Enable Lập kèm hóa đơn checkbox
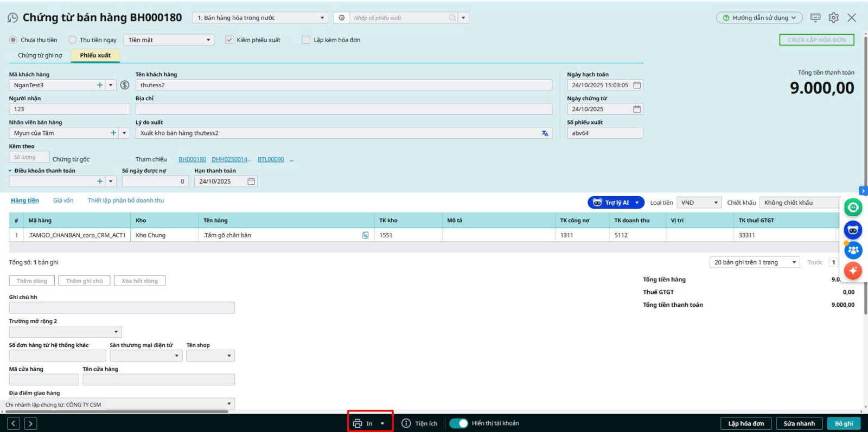 pyautogui.click(x=306, y=40)
